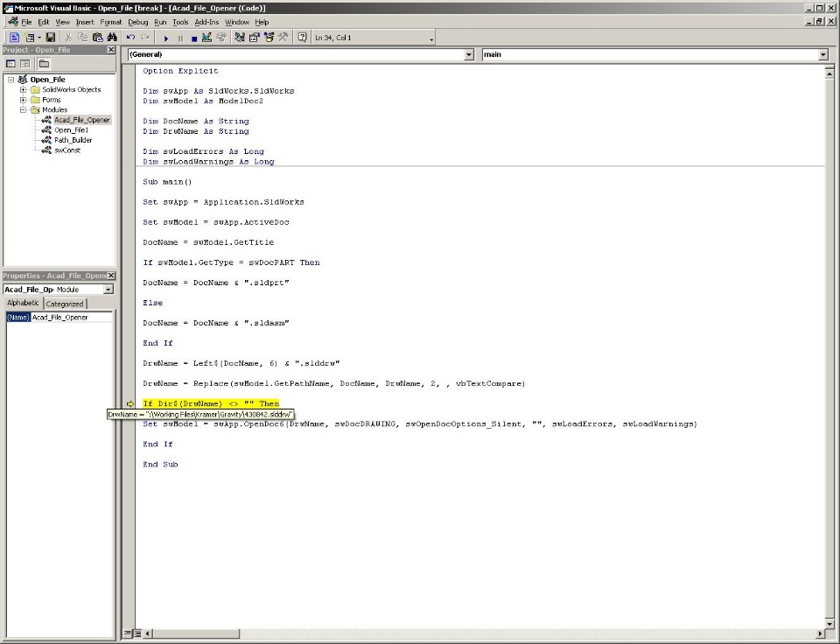Collapse the Open_File project node

click(x=10, y=80)
